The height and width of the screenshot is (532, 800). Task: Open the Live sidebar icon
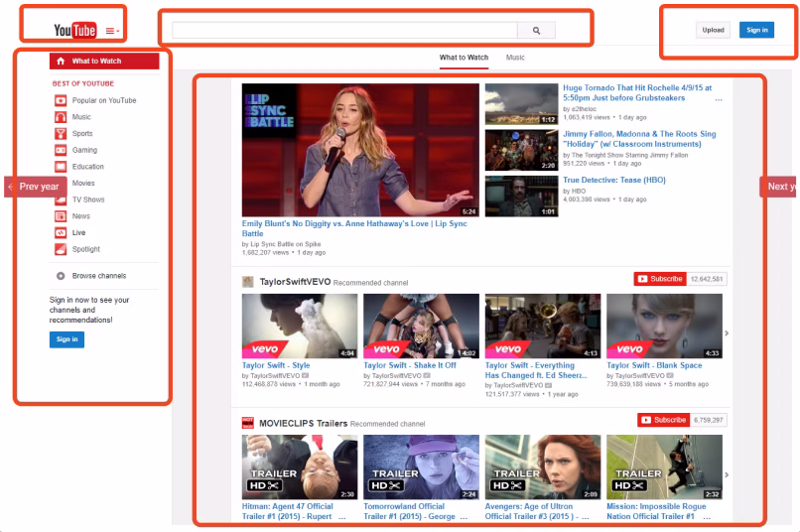pyautogui.click(x=61, y=232)
